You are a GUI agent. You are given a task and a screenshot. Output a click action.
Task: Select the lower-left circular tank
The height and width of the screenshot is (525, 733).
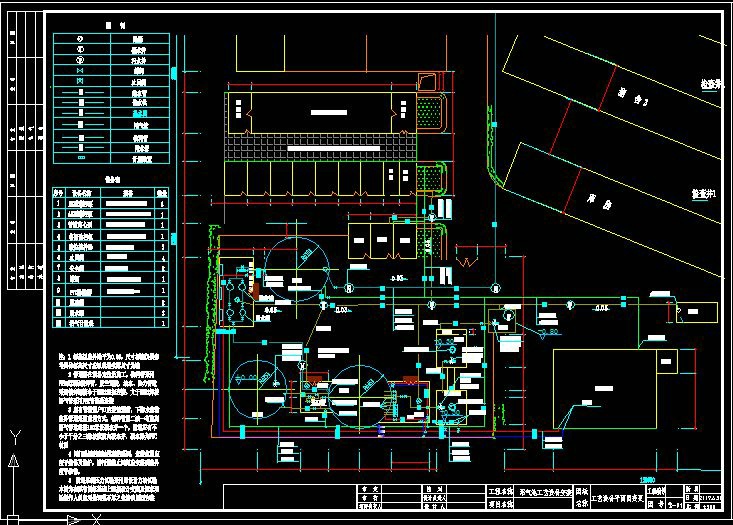[258, 389]
